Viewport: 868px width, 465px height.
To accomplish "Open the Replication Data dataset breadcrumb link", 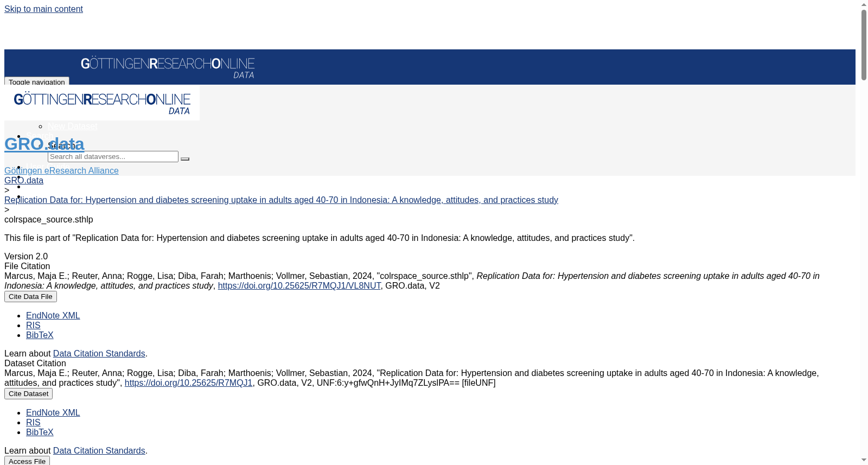I will coord(281,200).
